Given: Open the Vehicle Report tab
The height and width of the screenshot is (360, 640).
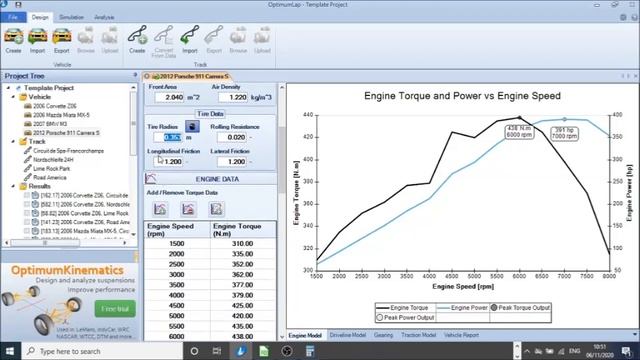Looking at the screenshot, I should click(x=461, y=335).
